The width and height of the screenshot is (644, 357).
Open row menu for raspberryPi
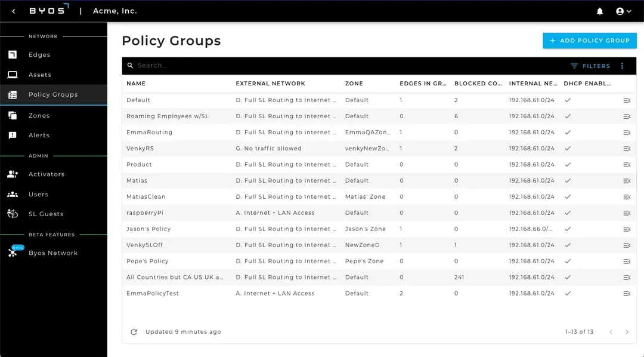[627, 213]
